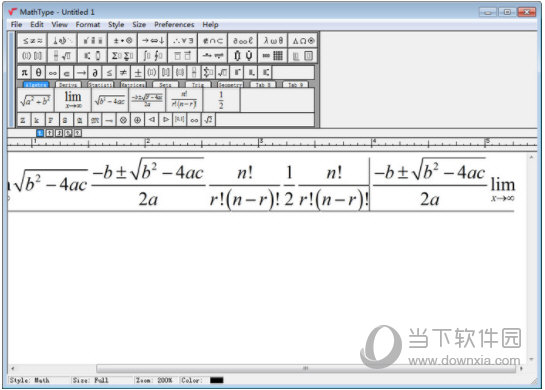Insert the circled times symbol
Viewport: 545px width, 390px height.
(123, 120)
